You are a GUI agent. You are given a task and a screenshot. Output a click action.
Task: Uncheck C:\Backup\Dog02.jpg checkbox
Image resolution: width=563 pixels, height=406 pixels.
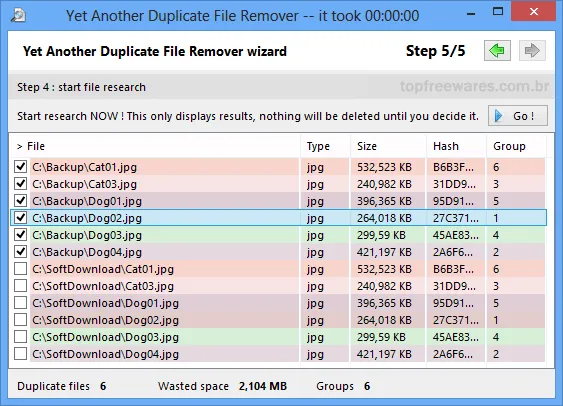(20, 218)
